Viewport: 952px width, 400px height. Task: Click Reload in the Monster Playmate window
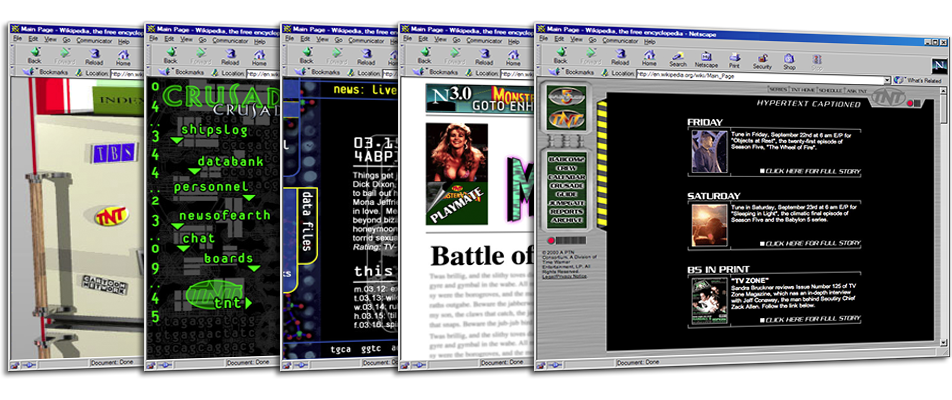point(483,56)
